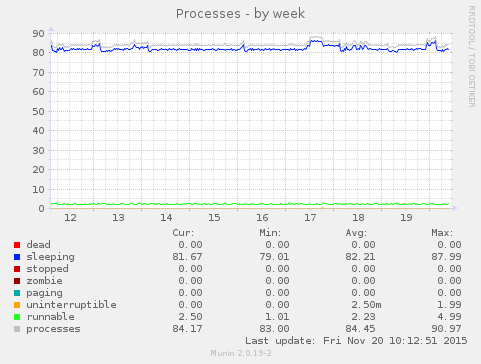Click y-axis label 80

[x=38, y=53]
